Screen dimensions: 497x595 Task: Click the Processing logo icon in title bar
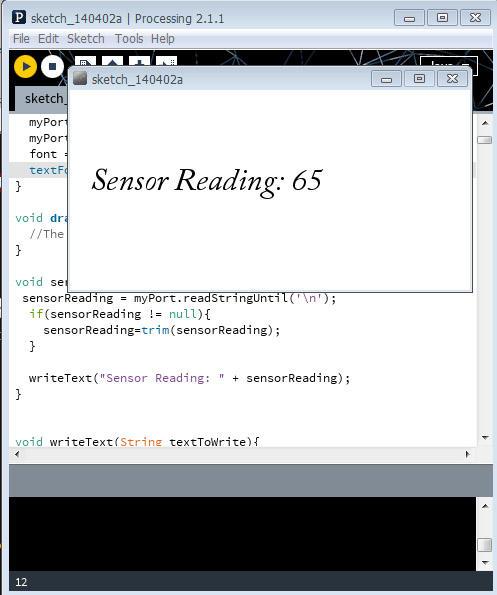tap(19, 17)
